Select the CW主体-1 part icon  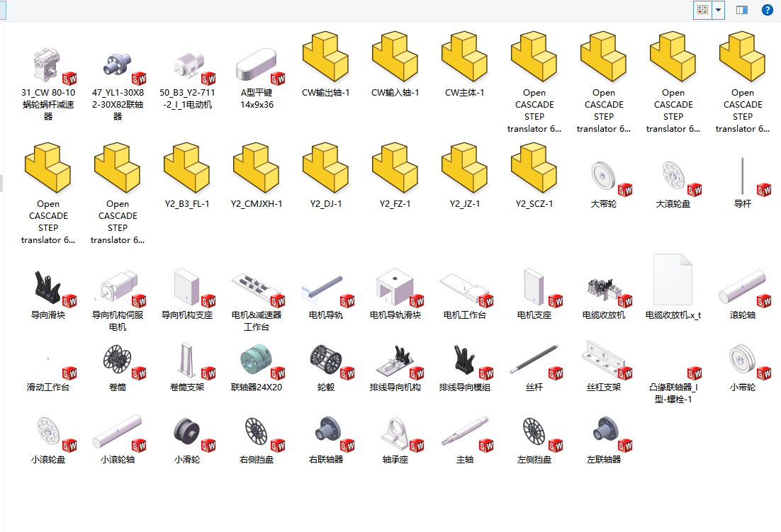[x=465, y=57]
